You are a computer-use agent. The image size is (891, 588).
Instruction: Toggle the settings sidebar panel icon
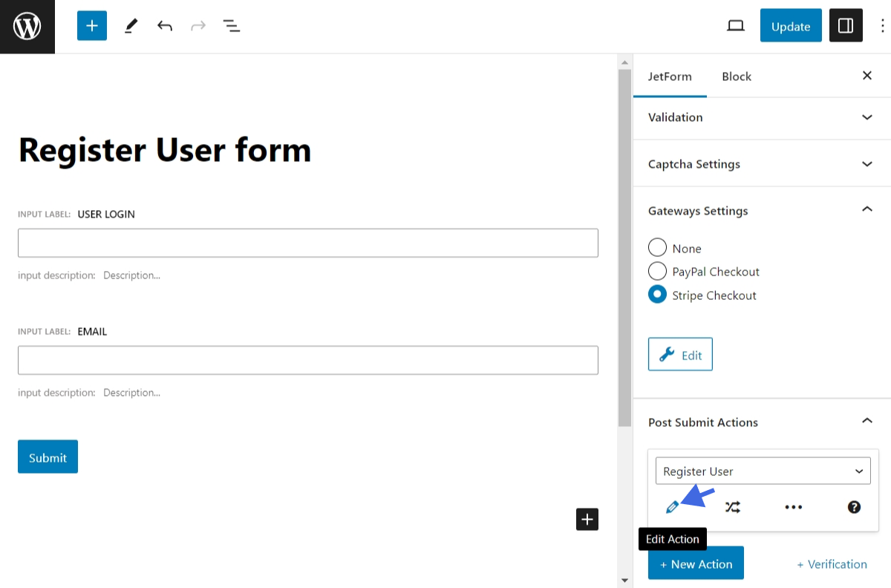846,25
